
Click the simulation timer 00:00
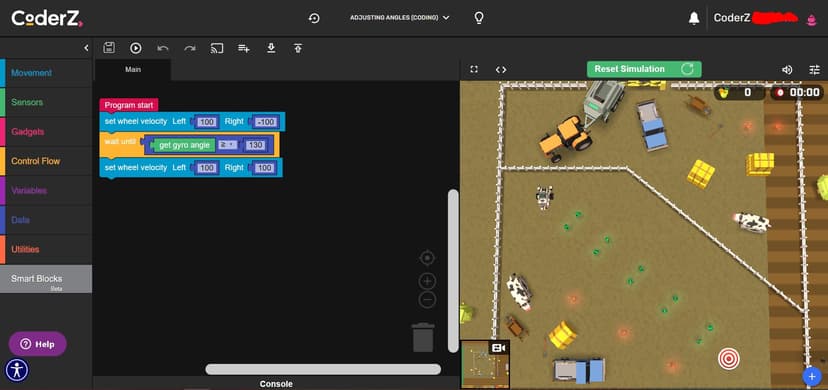point(798,93)
